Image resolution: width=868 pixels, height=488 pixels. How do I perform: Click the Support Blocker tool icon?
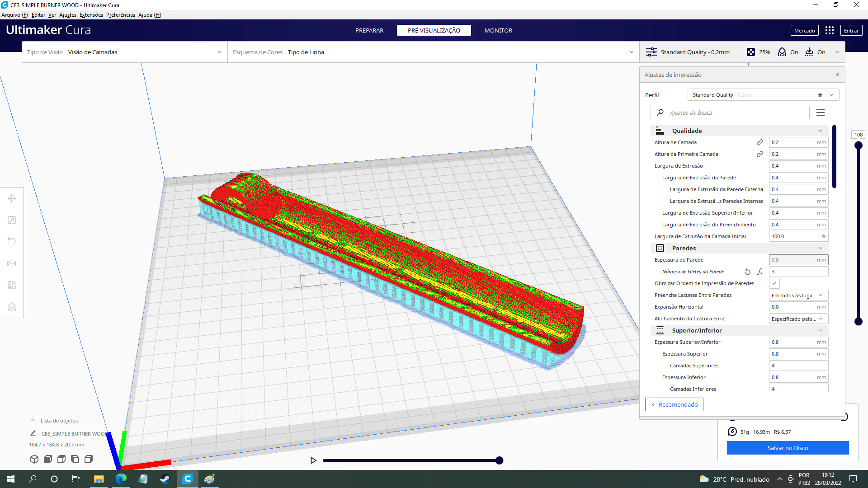(12, 307)
